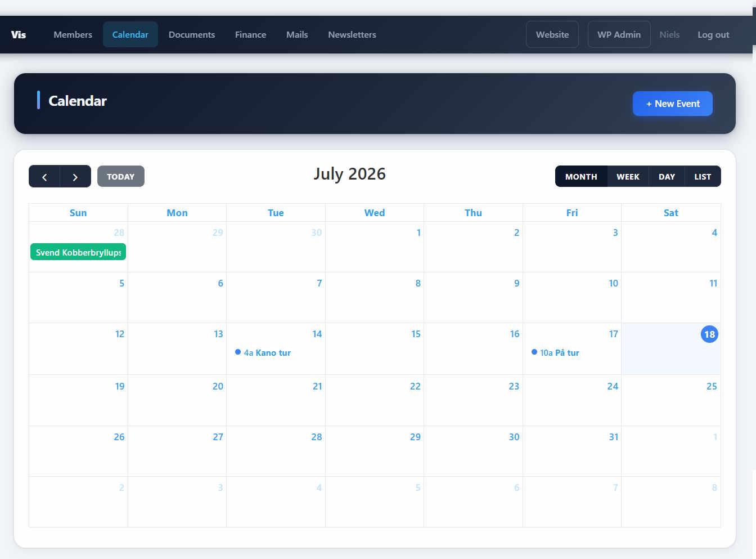Viewport: 756px width, 559px height.
Task: Open the Members menu item
Action: point(73,34)
